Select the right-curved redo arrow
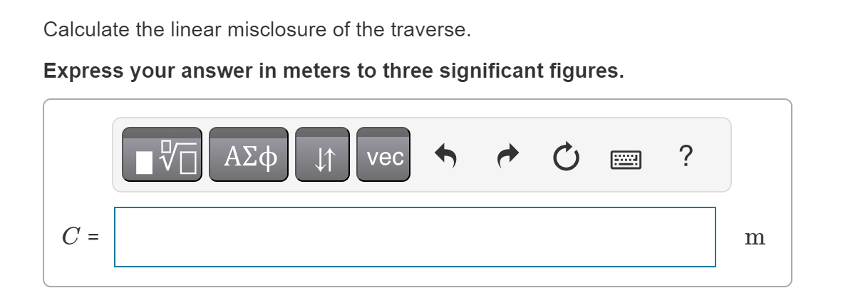Image resolution: width=868 pixels, height=303 pixels. [505, 155]
